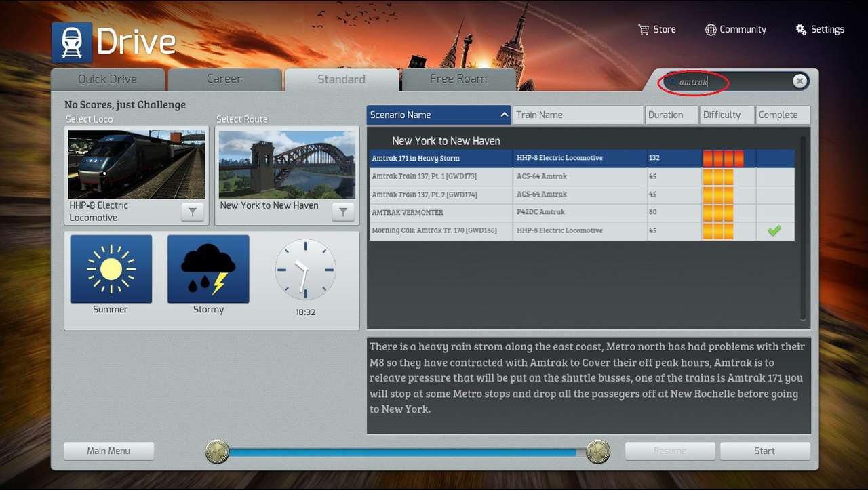The image size is (868, 490).
Task: Click ACS-64 Amtrak cell for Train 137 Pt. 1
Action: click(x=580, y=176)
